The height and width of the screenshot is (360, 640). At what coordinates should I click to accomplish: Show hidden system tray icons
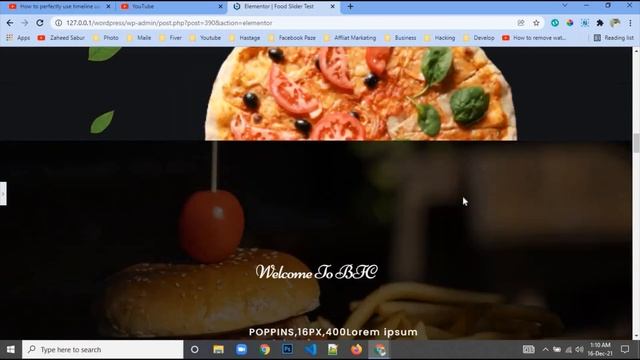(x=545, y=349)
